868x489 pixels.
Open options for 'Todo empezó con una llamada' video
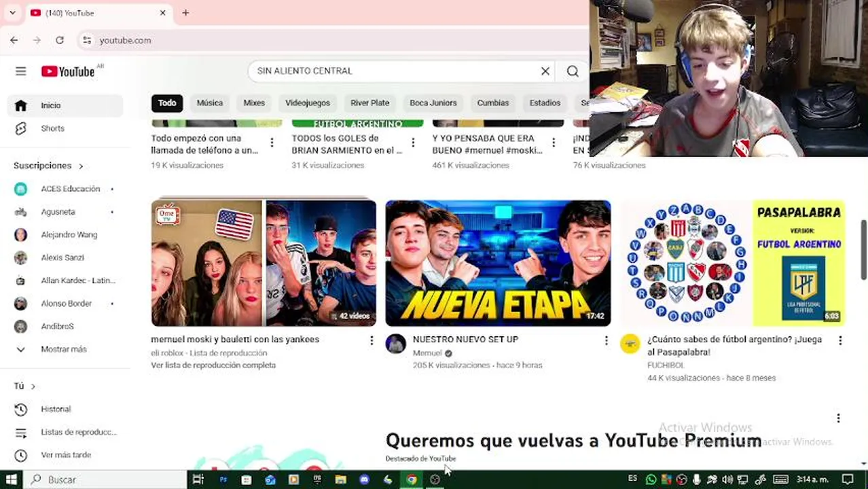[x=272, y=143]
